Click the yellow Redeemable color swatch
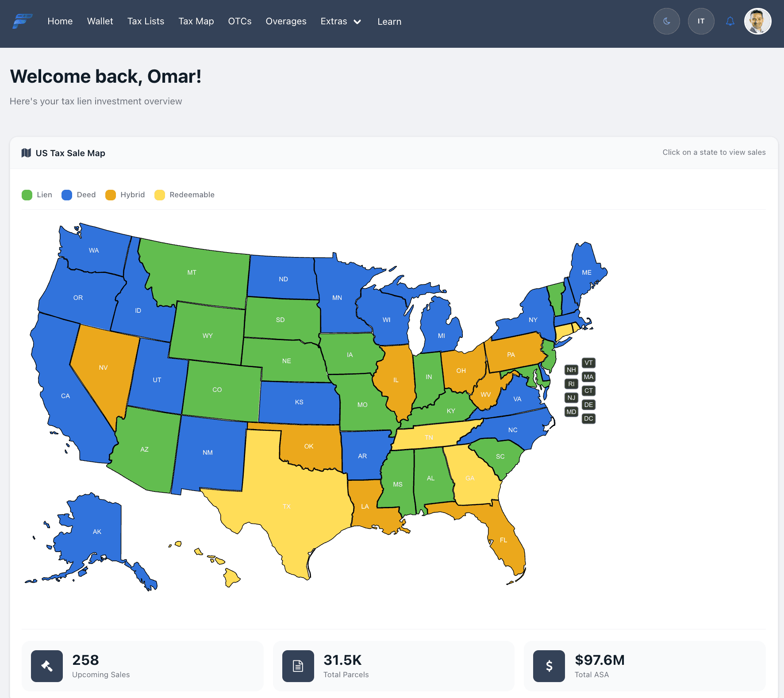Viewport: 784px width, 698px height. point(160,195)
